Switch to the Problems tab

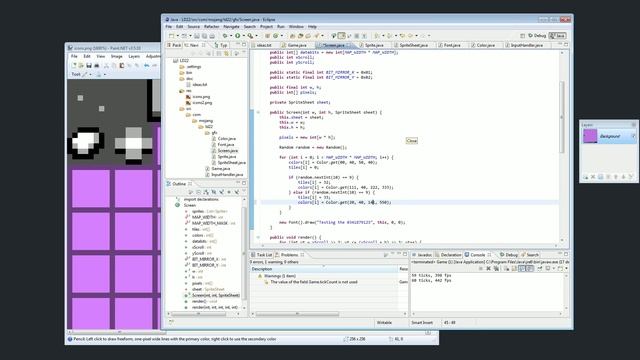tap(289, 255)
